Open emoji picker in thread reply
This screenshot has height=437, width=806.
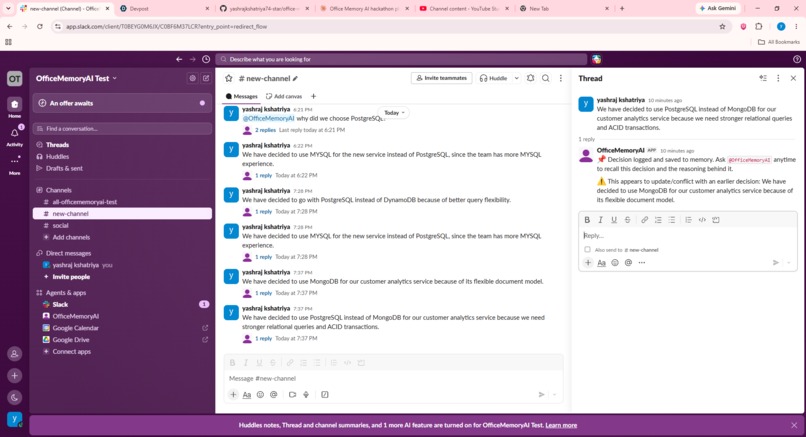[x=615, y=263]
